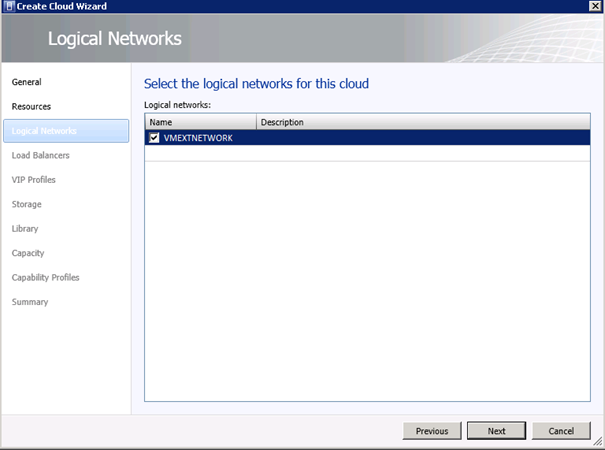605x450 pixels.
Task: Click the window resize grip in the bottom corner
Action: point(598,442)
